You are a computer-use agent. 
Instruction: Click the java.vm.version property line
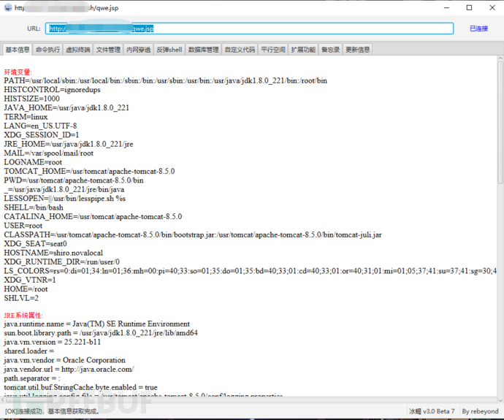click(53, 342)
